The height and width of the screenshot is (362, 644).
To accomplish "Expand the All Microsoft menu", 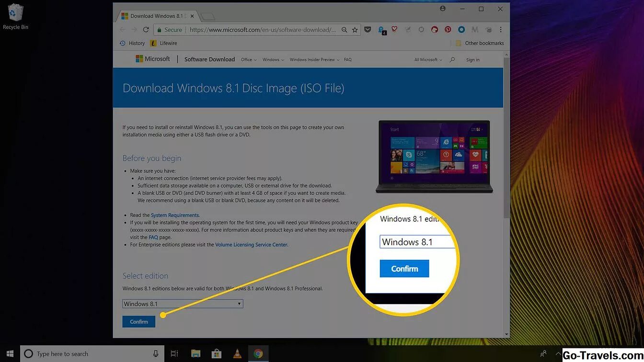I will pos(428,60).
